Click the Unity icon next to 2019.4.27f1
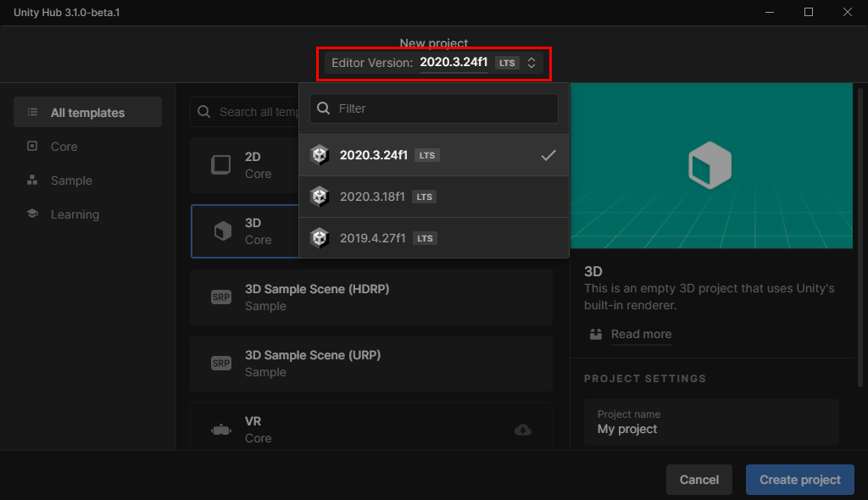 [320, 237]
